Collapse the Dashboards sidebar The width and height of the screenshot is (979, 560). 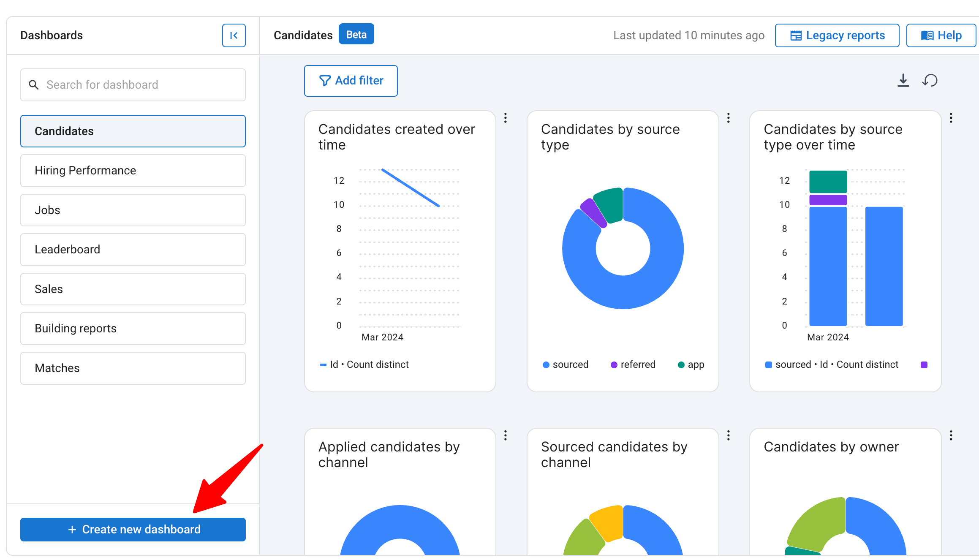[x=234, y=35]
